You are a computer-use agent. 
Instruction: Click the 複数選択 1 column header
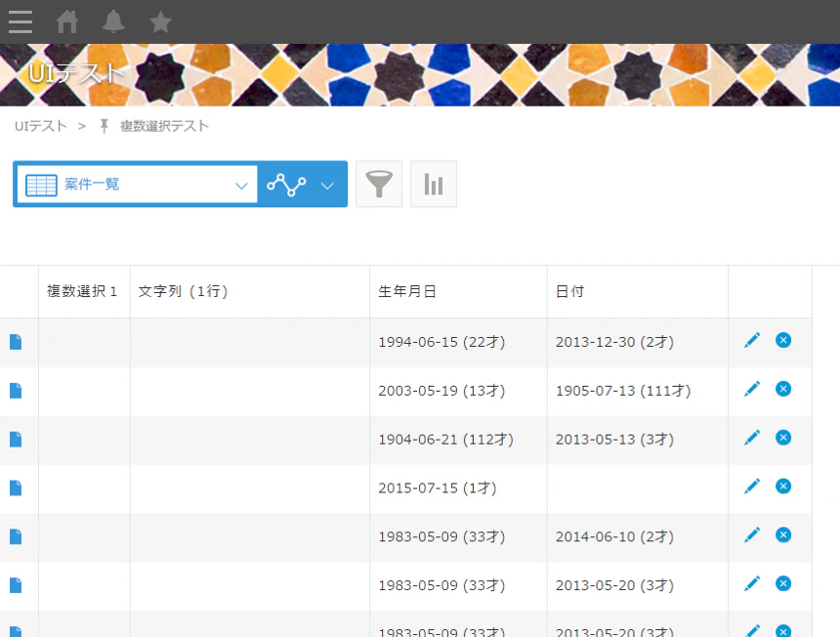tap(82, 291)
